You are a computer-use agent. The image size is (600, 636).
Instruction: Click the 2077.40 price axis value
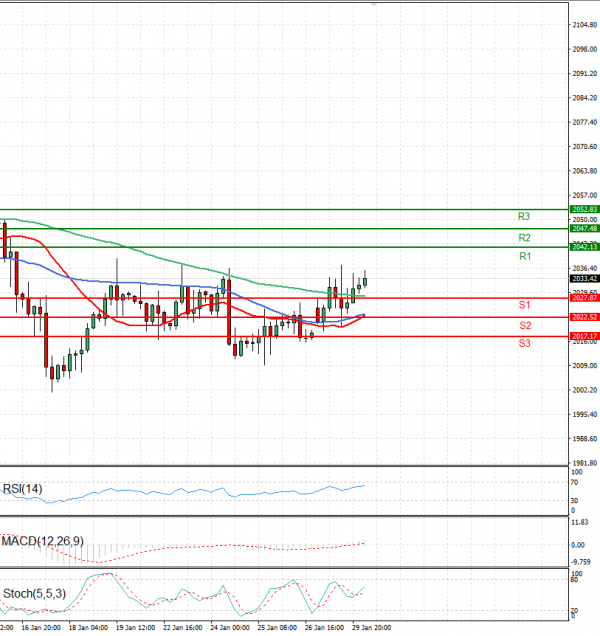(585, 122)
